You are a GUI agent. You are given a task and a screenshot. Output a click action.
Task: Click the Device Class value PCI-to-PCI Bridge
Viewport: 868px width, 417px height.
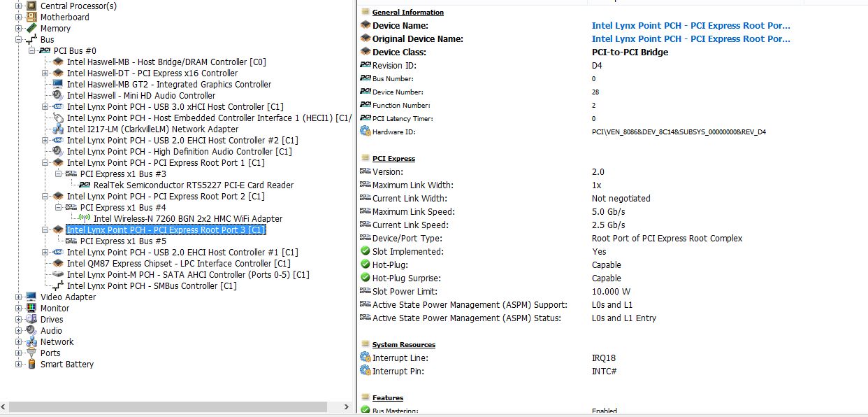pos(630,52)
